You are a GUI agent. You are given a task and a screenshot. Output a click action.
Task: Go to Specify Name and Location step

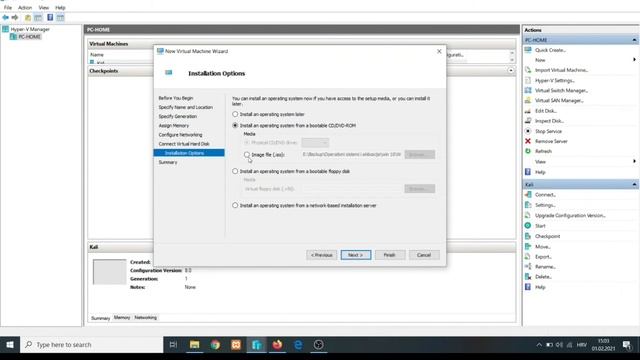pyautogui.click(x=186, y=107)
